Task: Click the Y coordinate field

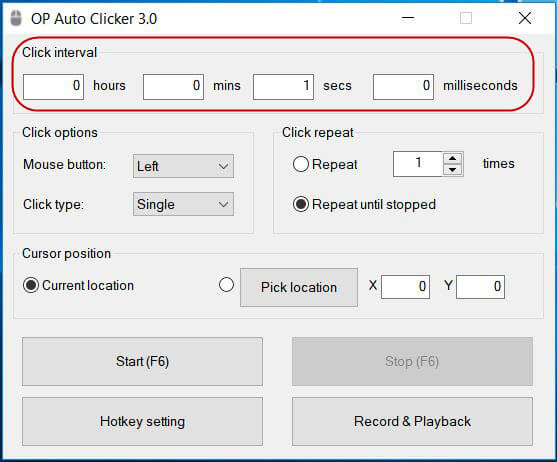Action: pyautogui.click(x=480, y=287)
